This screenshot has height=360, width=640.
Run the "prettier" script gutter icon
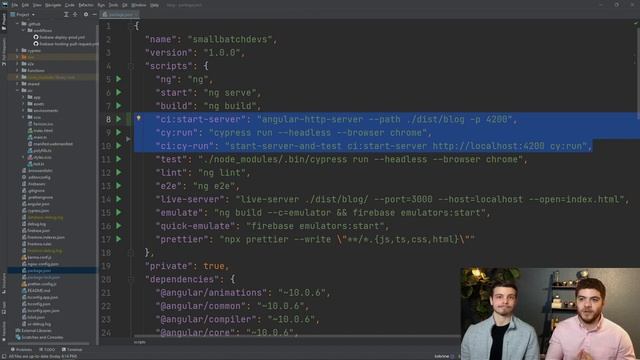[119, 239]
